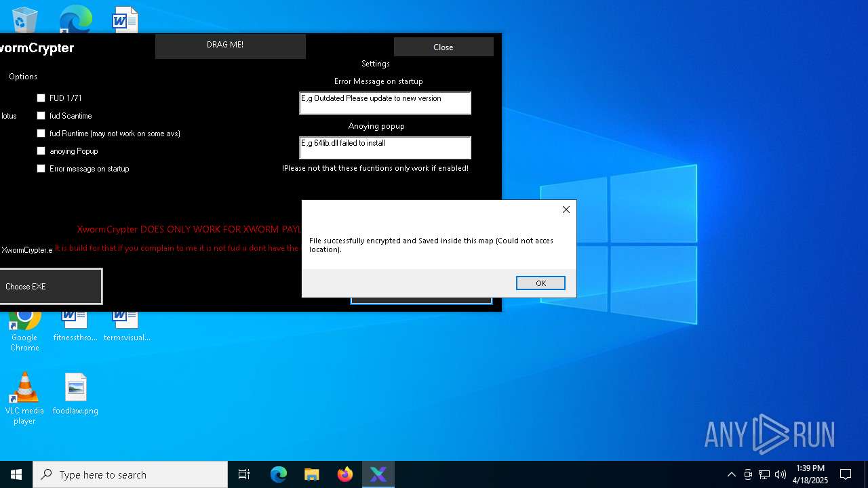Open VLC media player desktop icon

(x=24, y=399)
